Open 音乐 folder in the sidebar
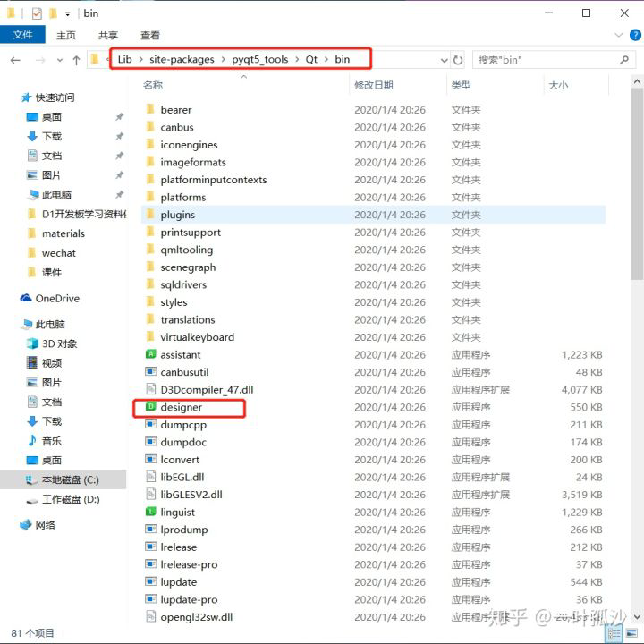The width and height of the screenshot is (644, 644). pyautogui.click(x=45, y=441)
